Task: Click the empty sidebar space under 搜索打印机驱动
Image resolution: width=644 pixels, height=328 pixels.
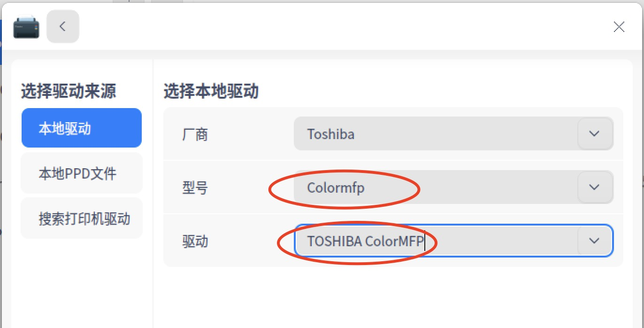Action: [82, 282]
